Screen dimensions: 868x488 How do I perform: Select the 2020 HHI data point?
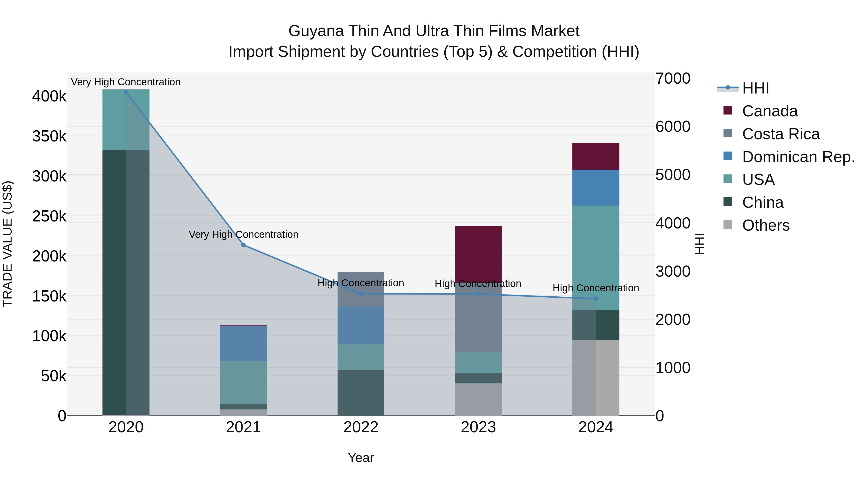coord(126,92)
